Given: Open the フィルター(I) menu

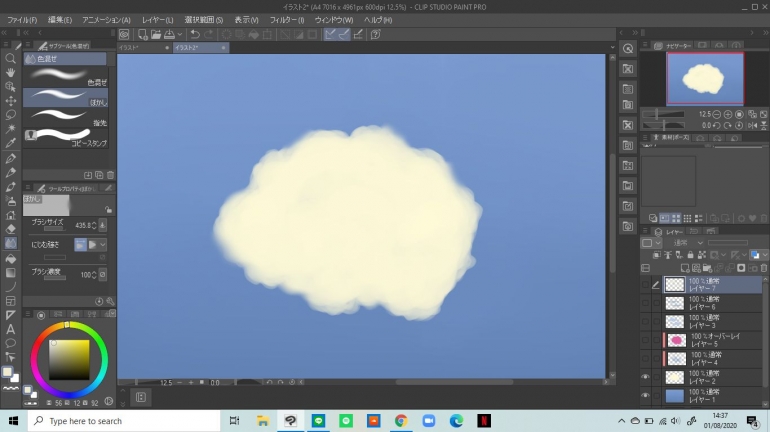Looking at the screenshot, I should point(287,20).
